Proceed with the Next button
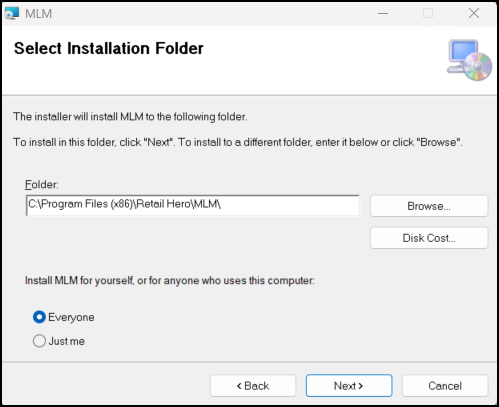Screen dimensions: 499x407 tap(349, 386)
